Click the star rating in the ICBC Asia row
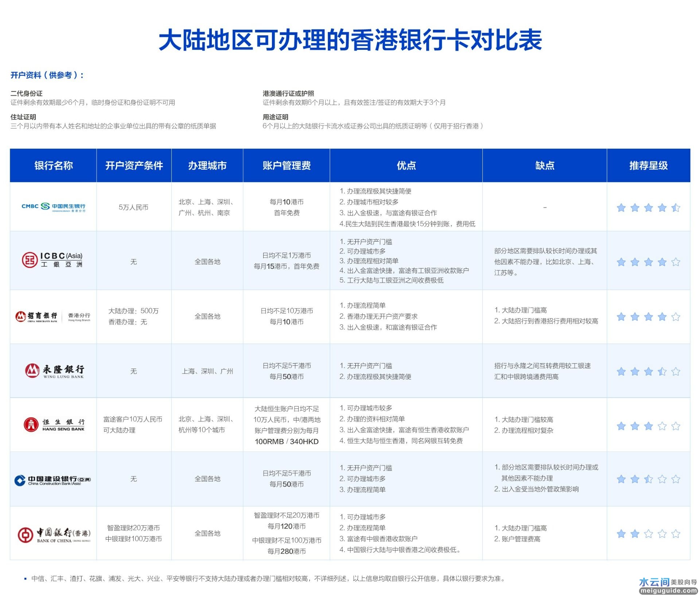 [648, 262]
